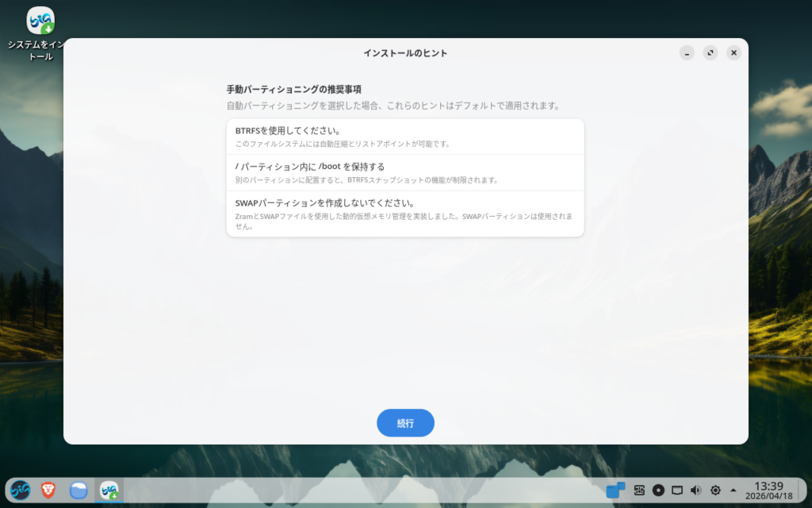Open the BigLinux application launcher menu
This screenshot has width=812, height=508.
[20, 491]
